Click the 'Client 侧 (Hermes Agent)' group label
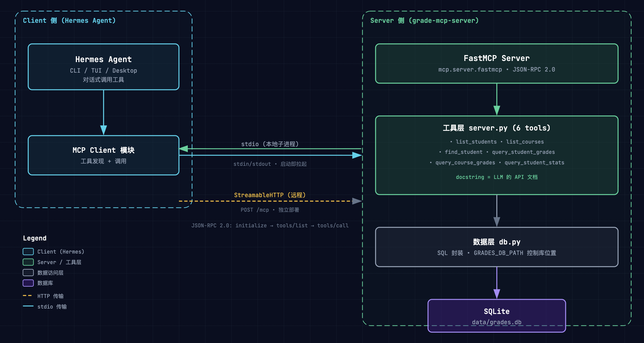 [69, 21]
